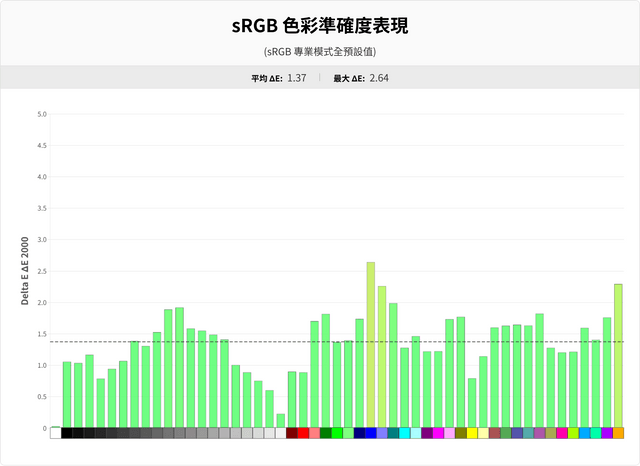
Task: Select the pale light pink swatch
Action: (x=449, y=433)
